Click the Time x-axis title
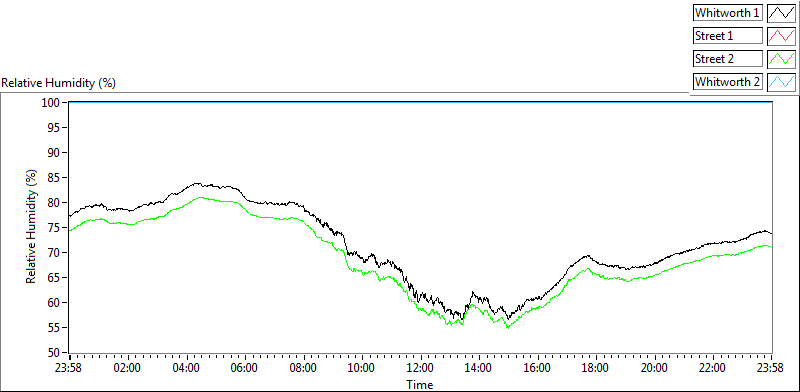 pyautogui.click(x=420, y=384)
